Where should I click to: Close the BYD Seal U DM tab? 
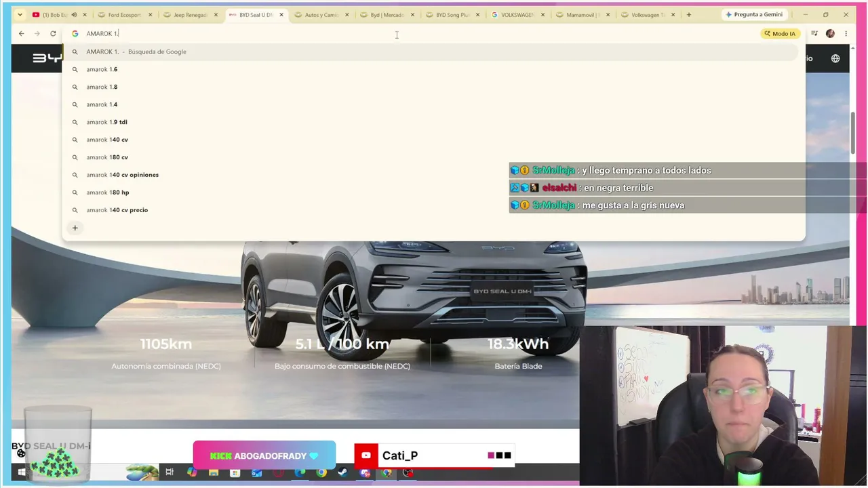coord(281,15)
